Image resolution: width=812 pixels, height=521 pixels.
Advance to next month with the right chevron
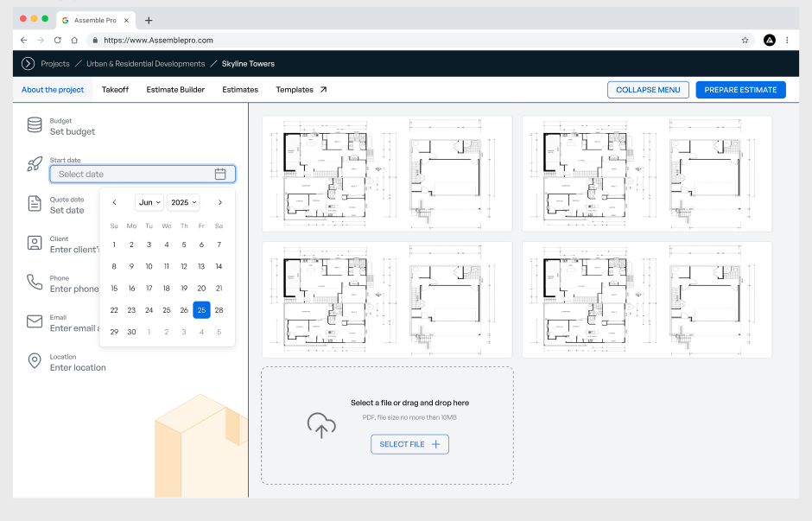point(219,202)
